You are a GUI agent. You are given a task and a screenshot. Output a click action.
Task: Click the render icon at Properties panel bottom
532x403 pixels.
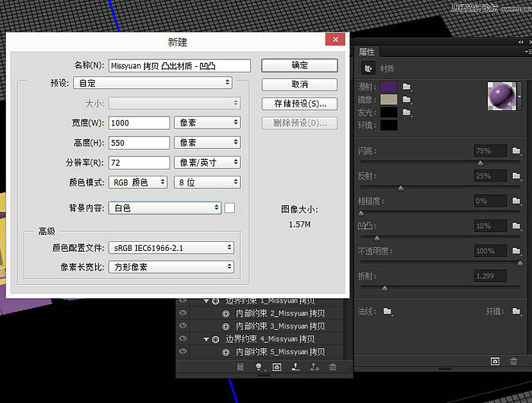tap(495, 361)
